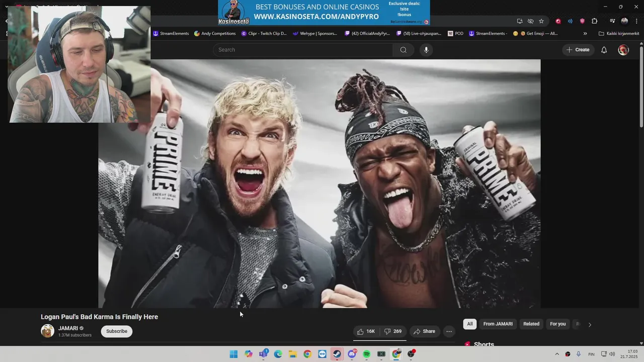
Task: Click the JAMARI channel avatar
Action: coord(47,331)
